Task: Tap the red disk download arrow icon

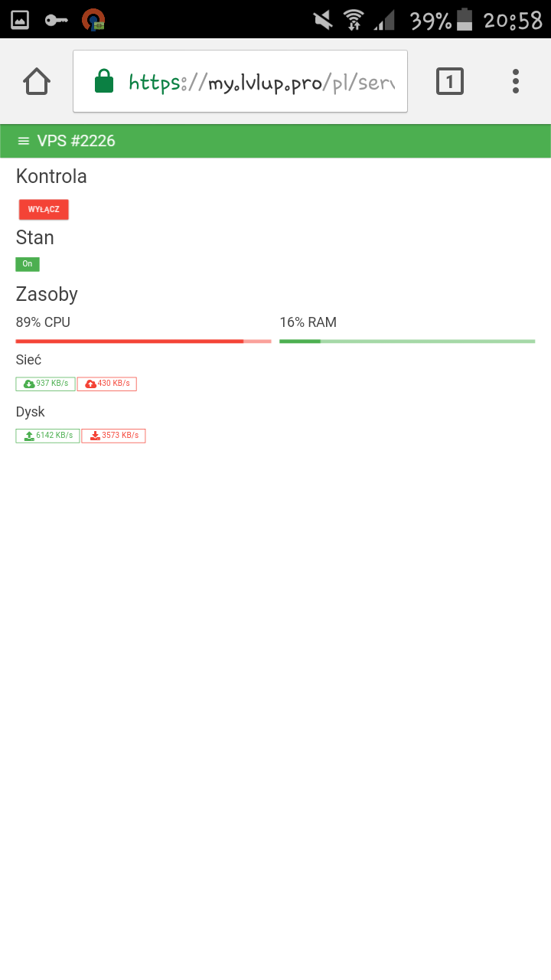Action: click(x=95, y=436)
